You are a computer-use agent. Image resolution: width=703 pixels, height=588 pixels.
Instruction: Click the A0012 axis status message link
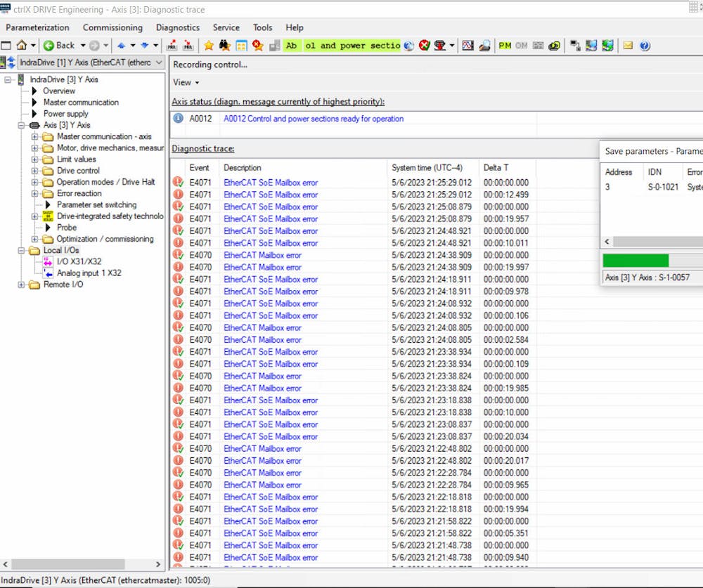pyautogui.click(x=314, y=119)
